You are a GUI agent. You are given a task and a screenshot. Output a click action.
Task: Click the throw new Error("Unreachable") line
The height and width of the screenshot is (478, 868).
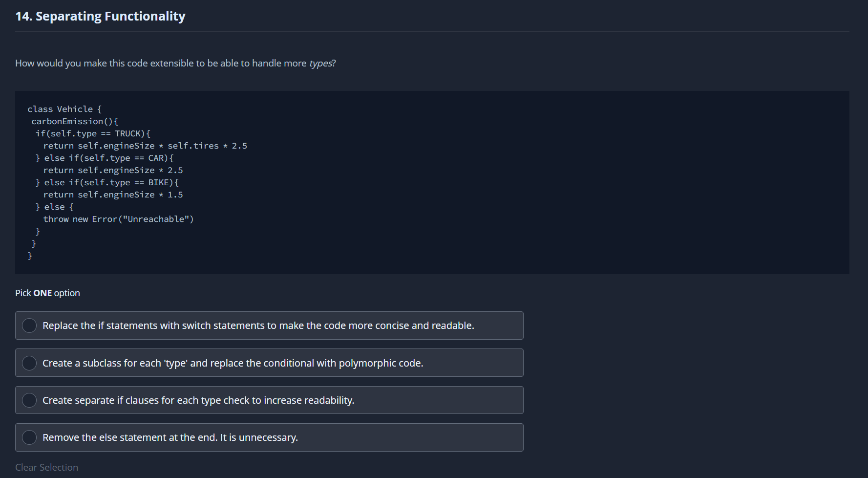point(118,219)
